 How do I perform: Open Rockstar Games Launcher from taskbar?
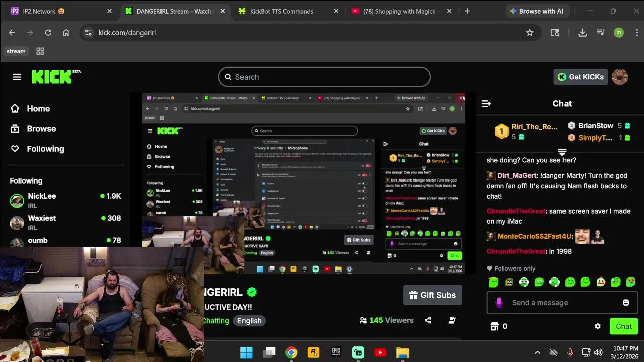click(313, 352)
